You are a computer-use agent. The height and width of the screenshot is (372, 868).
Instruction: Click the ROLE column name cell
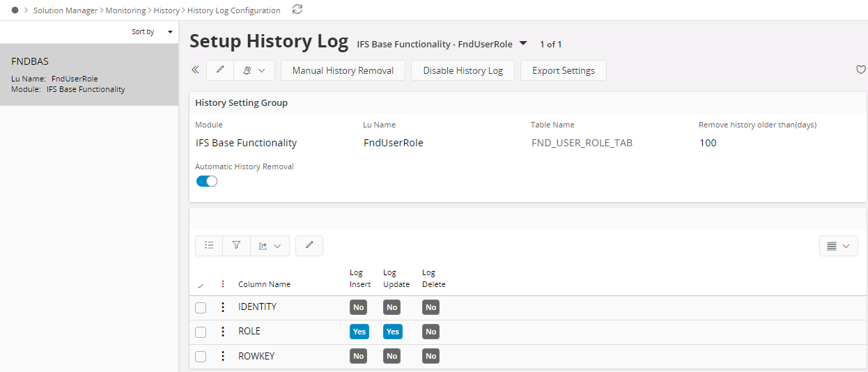coord(249,332)
